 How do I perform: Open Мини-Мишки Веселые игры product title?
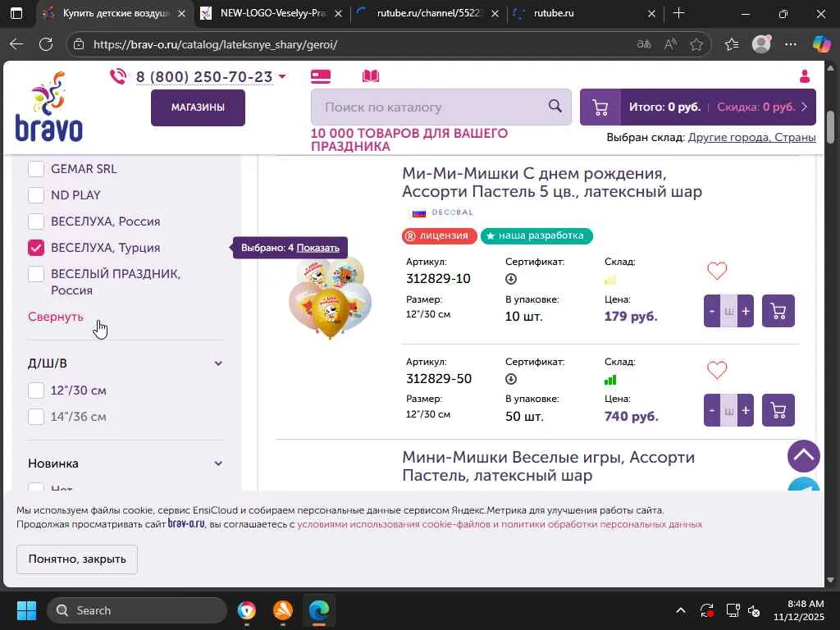tap(548, 466)
